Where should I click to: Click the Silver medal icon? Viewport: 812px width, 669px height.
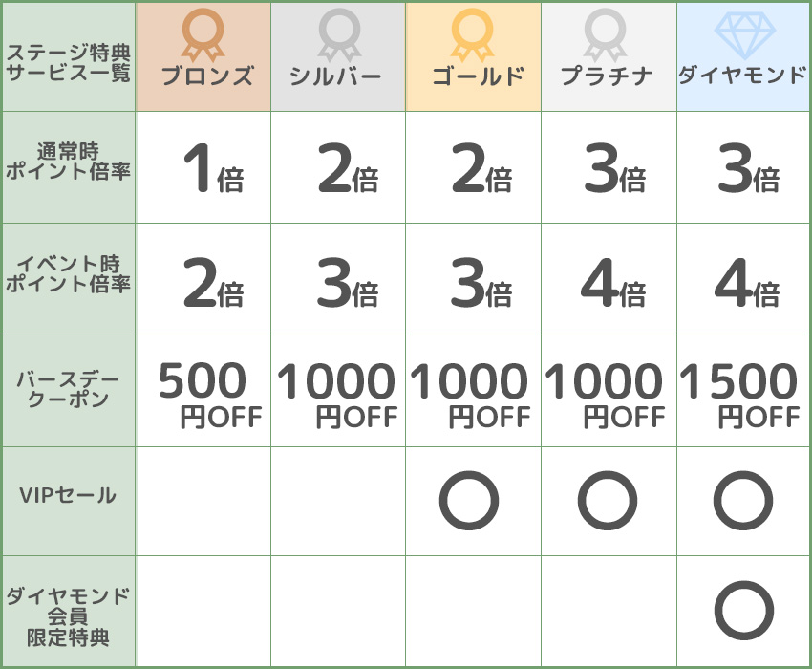pos(338,34)
